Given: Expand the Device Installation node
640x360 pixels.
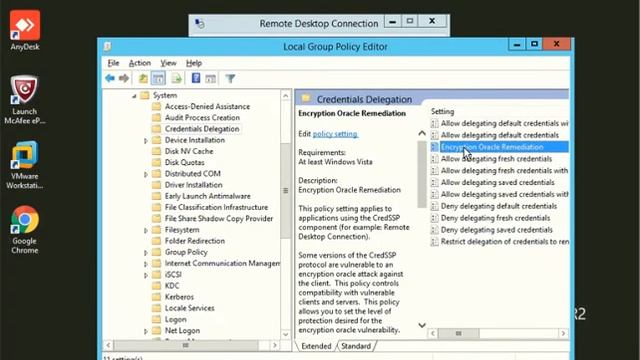Looking at the screenshot, I should coord(146,140).
